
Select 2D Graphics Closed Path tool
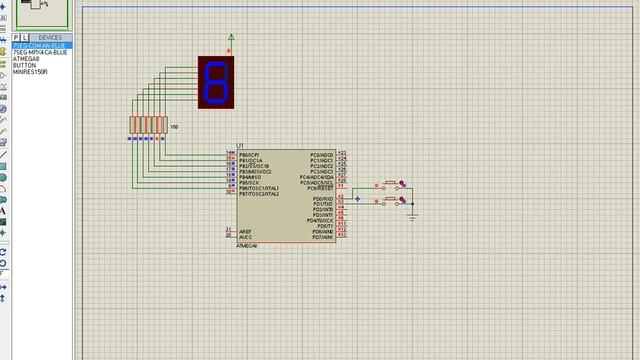3,200
